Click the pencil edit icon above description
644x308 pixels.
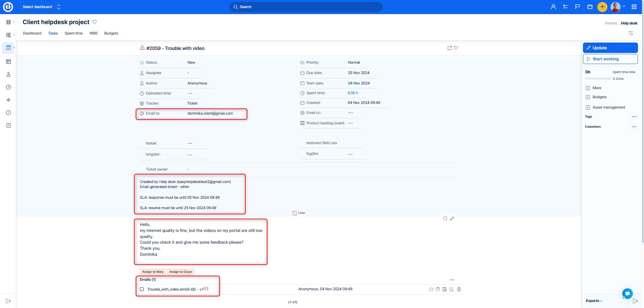point(452,219)
